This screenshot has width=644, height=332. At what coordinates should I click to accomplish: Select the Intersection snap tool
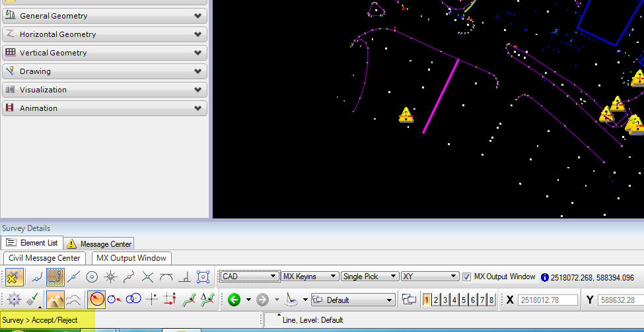click(x=147, y=277)
